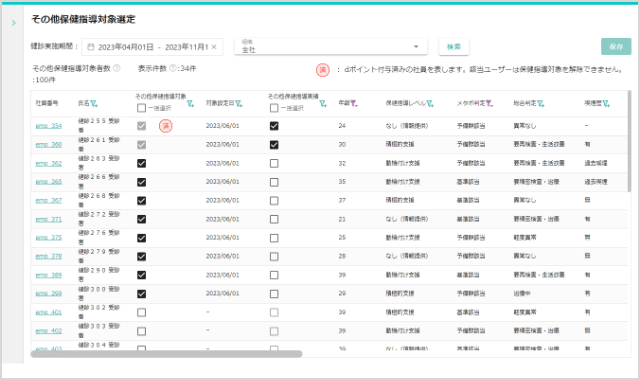This screenshot has width=640, height=380.
Task: Open help icon beside 表示件数
Action: coord(173,68)
